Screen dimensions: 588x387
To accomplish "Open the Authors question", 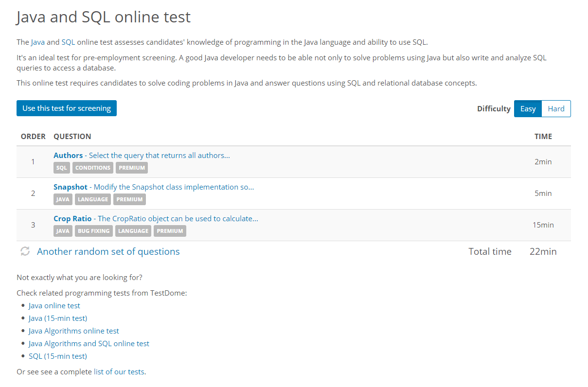I will tap(68, 156).
